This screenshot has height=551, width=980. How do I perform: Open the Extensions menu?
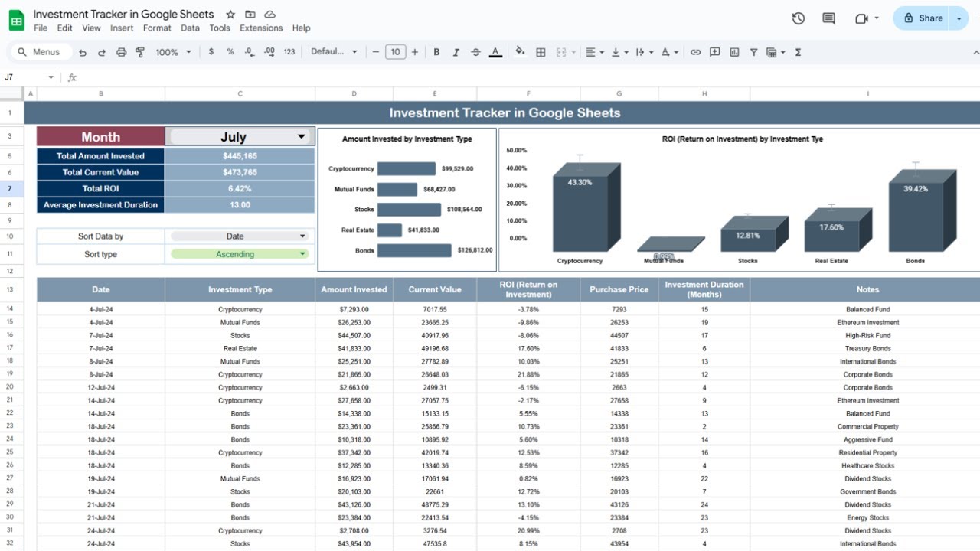pos(261,28)
